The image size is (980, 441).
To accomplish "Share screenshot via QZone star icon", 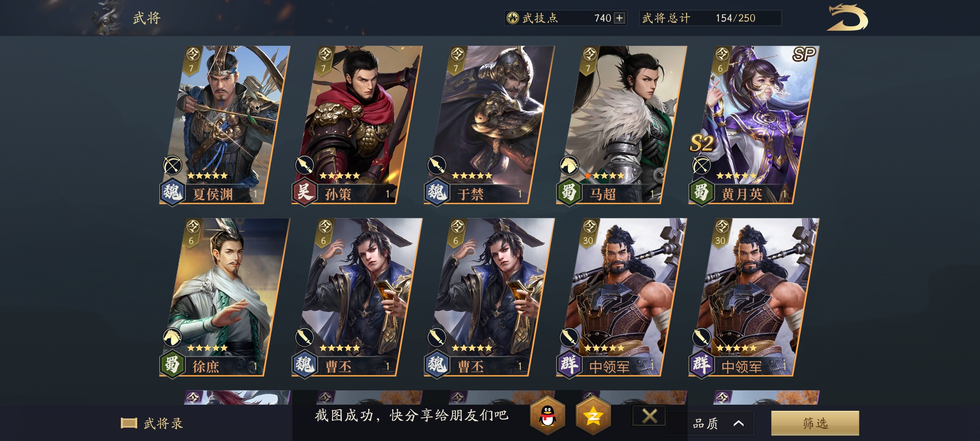I will point(593,416).
